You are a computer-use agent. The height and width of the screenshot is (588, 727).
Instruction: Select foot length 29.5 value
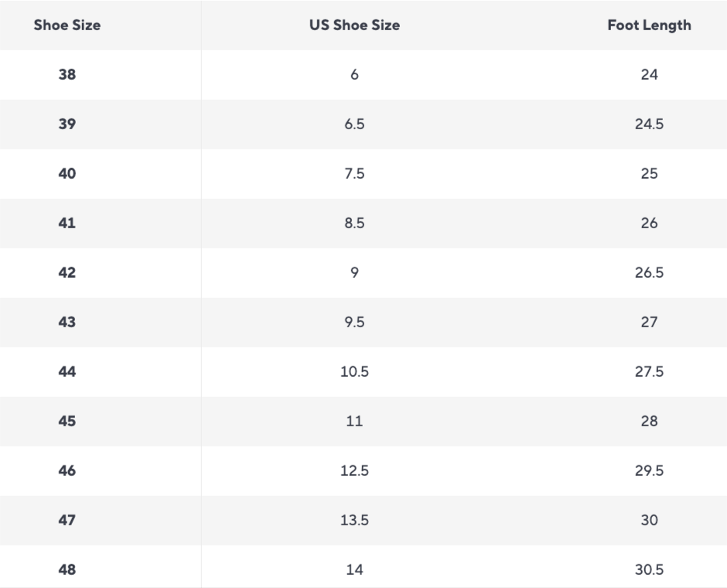(x=649, y=471)
